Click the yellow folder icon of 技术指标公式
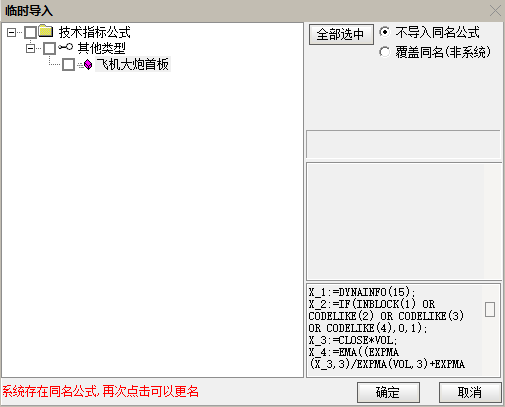This screenshot has height=407, width=505. tap(46, 31)
